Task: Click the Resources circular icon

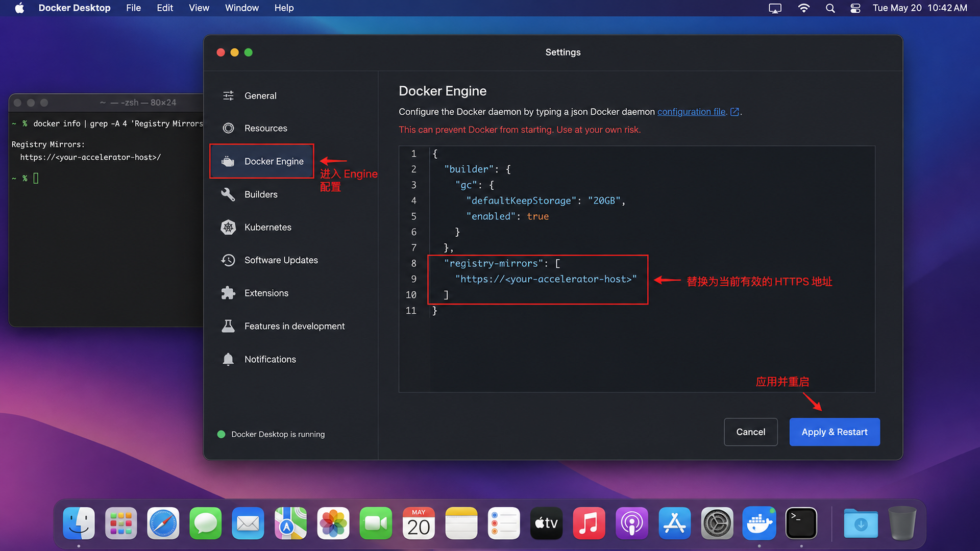Action: tap(228, 128)
